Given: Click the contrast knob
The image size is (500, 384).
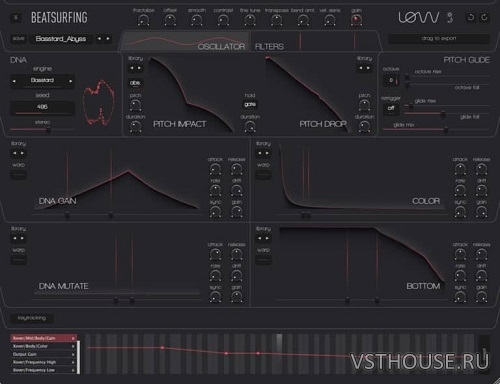Looking at the screenshot, I should pos(223,21).
